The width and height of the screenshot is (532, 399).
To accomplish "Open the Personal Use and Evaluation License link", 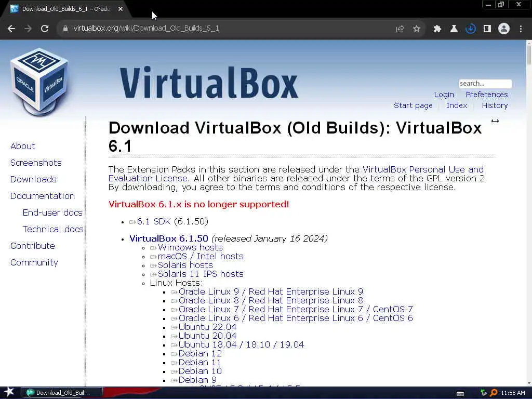I will point(296,174).
